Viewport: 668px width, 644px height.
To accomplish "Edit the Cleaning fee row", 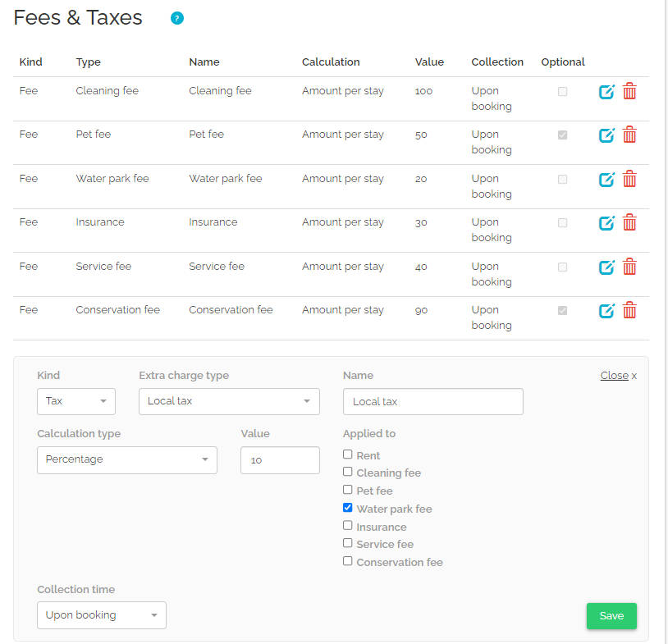I will (x=606, y=92).
